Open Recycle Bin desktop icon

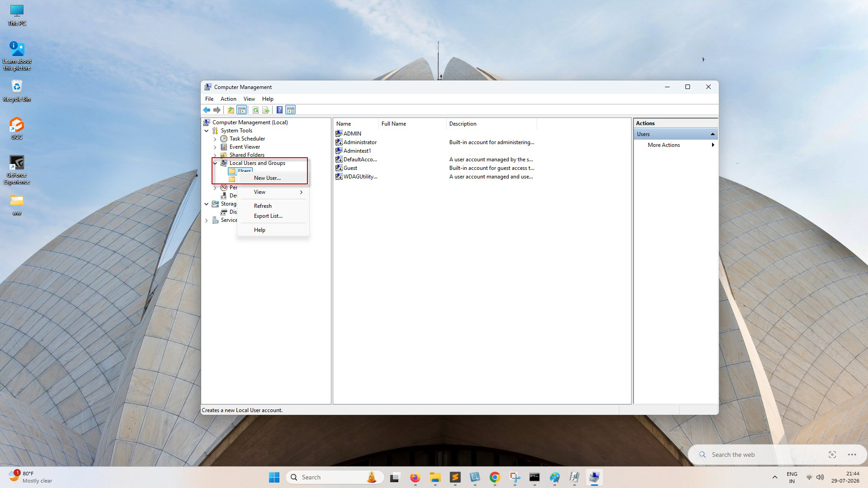coord(17,91)
